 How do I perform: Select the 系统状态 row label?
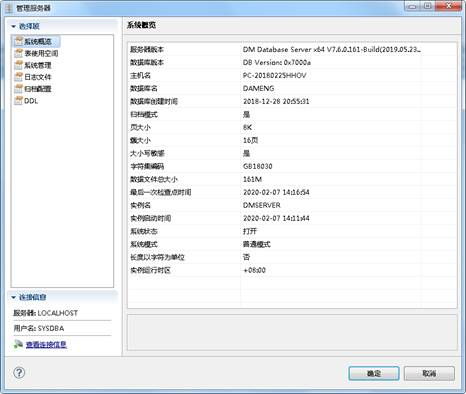[144, 232]
